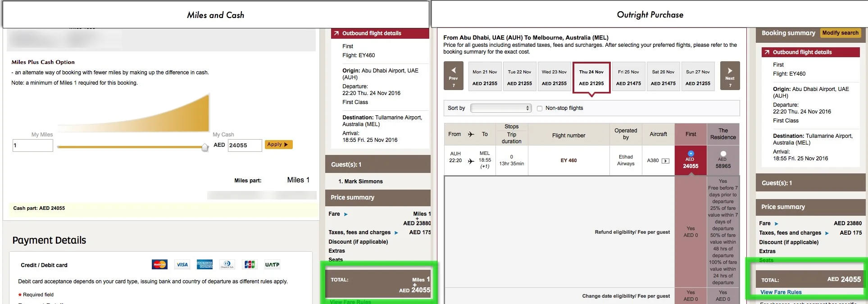Tick the Non-stop flights checkbox
The image size is (868, 304).
[x=540, y=109]
